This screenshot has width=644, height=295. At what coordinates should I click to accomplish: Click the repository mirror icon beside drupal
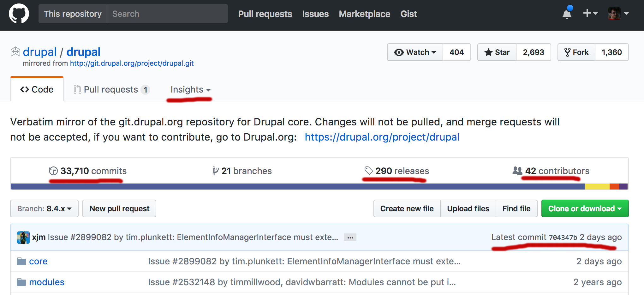(x=15, y=51)
